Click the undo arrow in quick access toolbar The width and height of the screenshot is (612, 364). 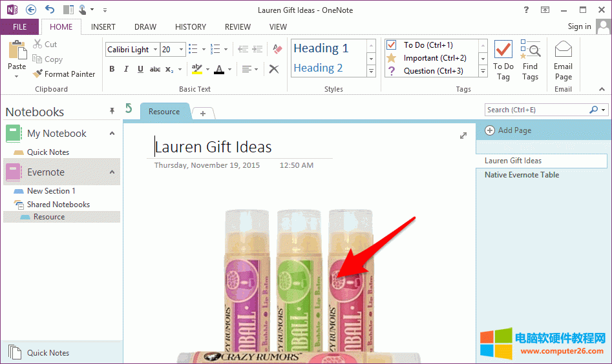(x=50, y=9)
